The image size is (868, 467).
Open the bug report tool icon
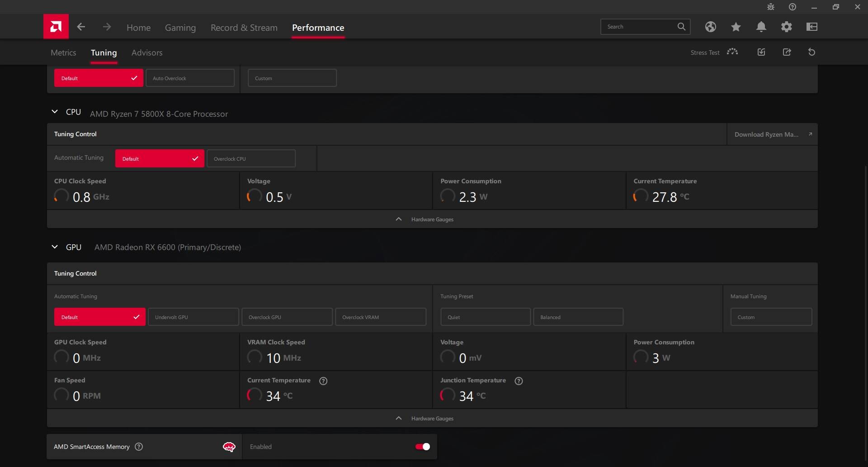point(770,7)
